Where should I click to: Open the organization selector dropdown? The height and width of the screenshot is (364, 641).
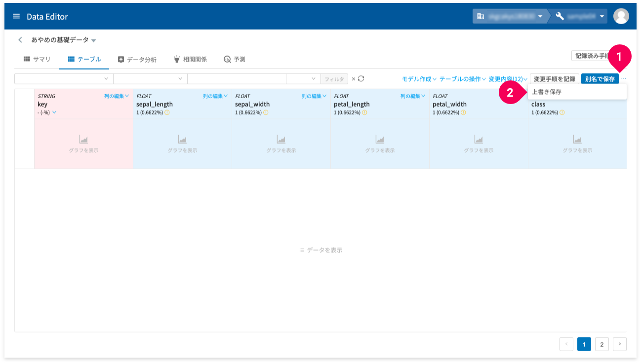click(510, 16)
